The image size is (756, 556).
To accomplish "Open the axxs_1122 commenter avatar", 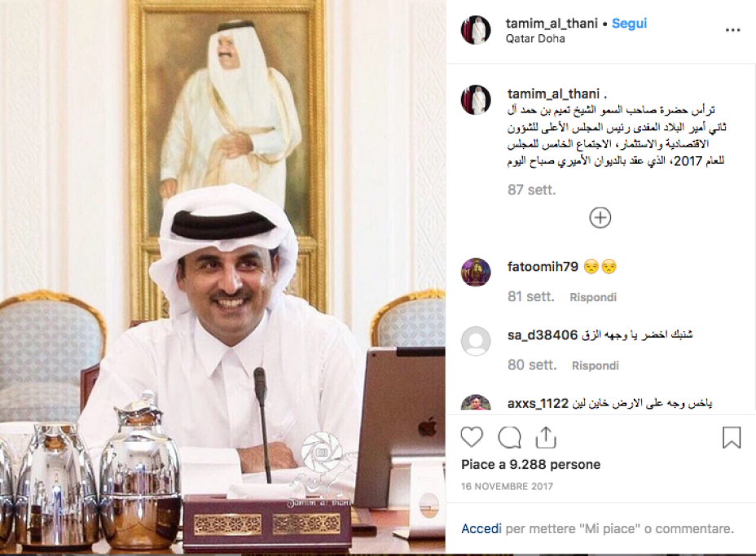I will tap(476, 403).
